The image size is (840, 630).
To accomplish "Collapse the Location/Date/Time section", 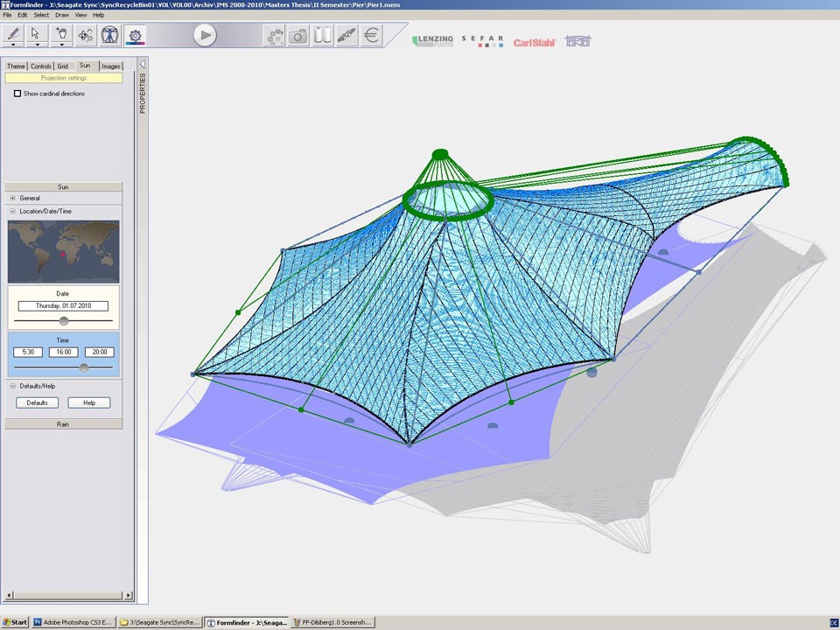I will (12, 212).
